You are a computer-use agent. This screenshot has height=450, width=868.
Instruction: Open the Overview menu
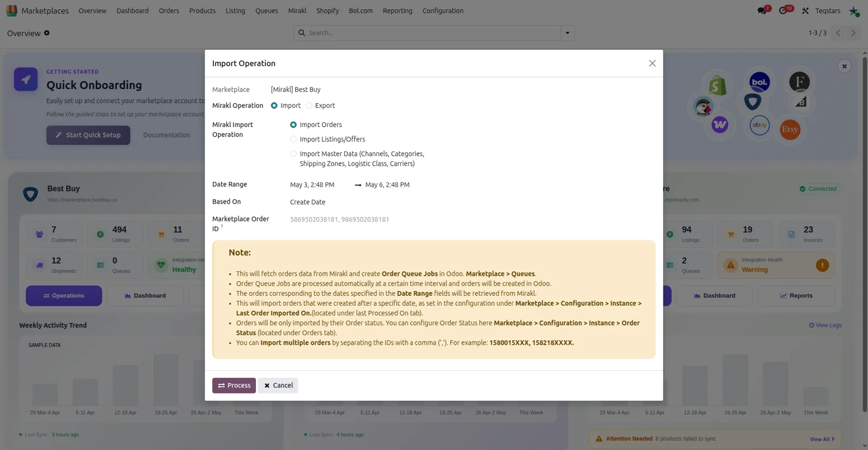[x=92, y=11]
